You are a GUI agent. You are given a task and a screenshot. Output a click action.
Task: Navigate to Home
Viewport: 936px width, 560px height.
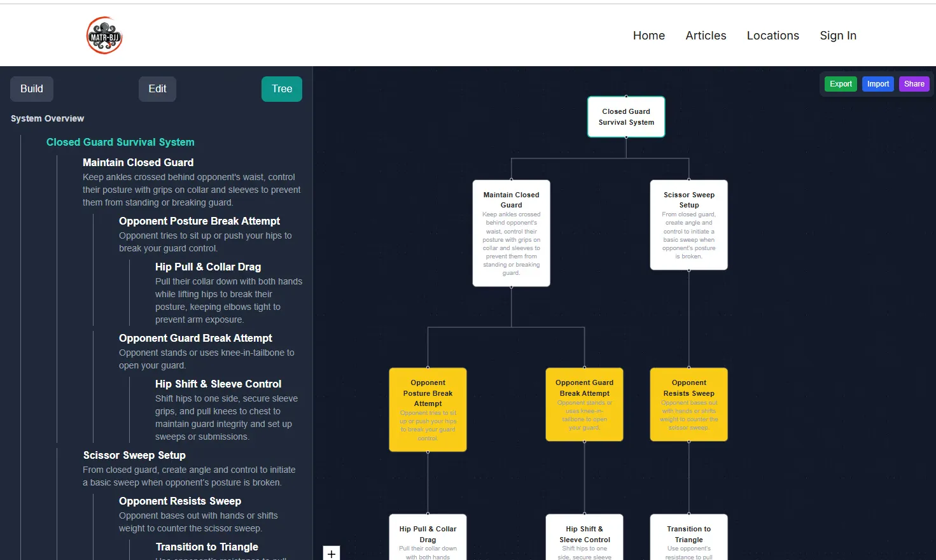pyautogui.click(x=648, y=36)
